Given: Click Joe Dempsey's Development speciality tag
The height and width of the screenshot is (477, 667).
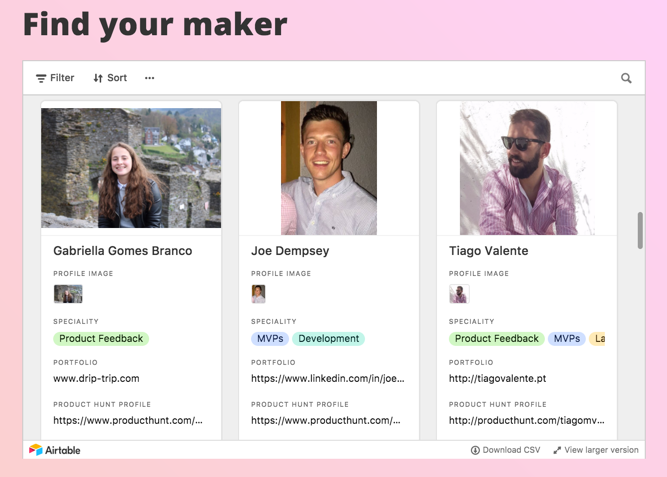Looking at the screenshot, I should coord(328,339).
